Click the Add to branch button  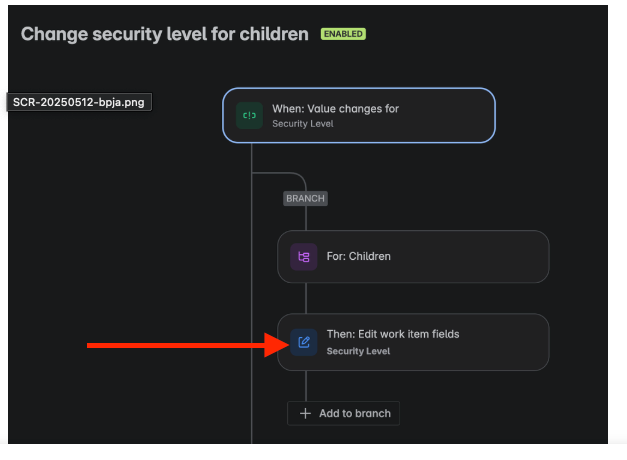coord(343,413)
